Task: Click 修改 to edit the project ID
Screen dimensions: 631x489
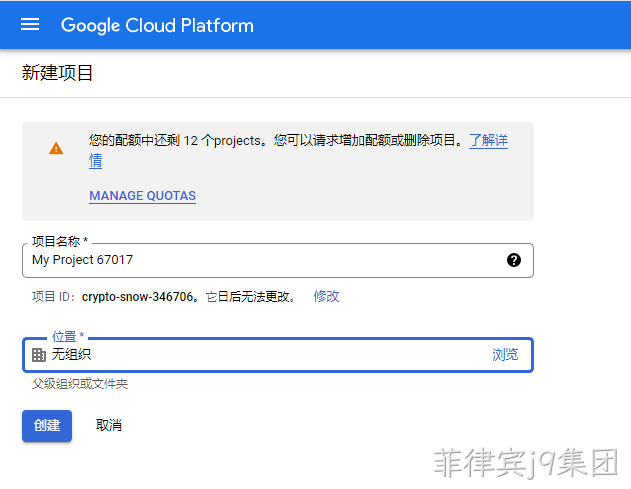Action: [x=326, y=297]
